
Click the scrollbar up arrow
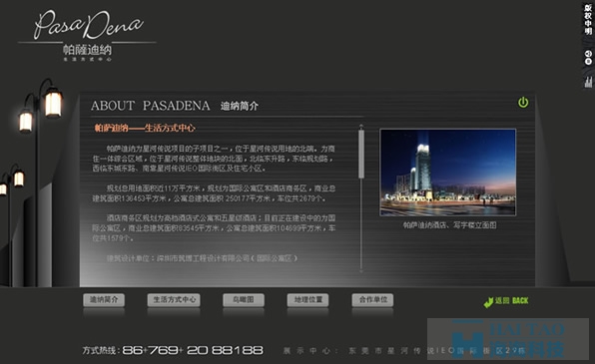tap(361, 126)
